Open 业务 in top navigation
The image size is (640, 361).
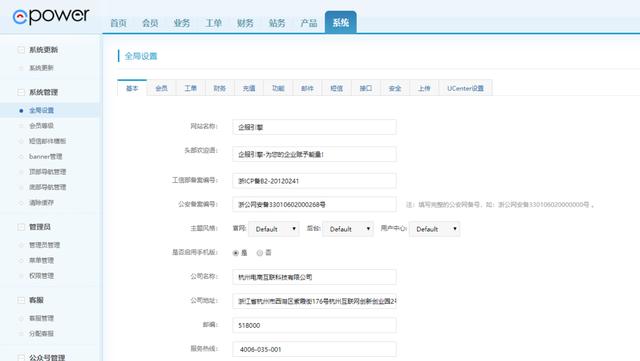(182, 23)
